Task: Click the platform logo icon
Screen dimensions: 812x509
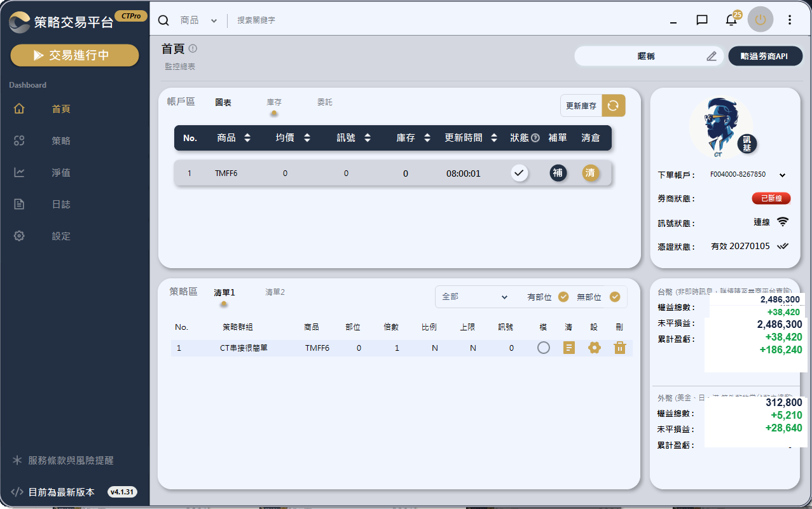Action: pyautogui.click(x=20, y=22)
